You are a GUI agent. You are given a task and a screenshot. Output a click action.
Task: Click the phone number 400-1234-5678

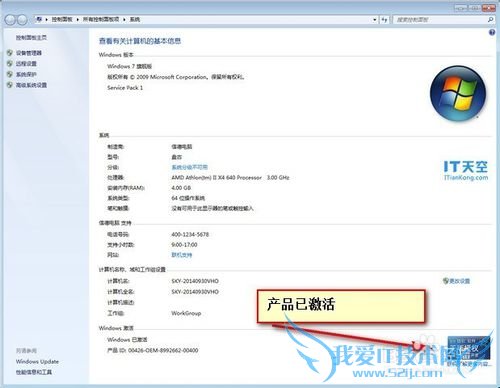coord(190,234)
